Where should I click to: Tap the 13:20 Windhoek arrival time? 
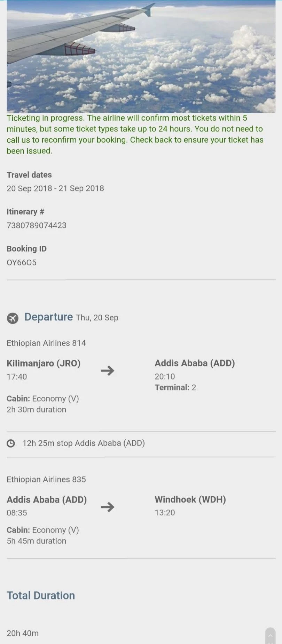tap(165, 513)
